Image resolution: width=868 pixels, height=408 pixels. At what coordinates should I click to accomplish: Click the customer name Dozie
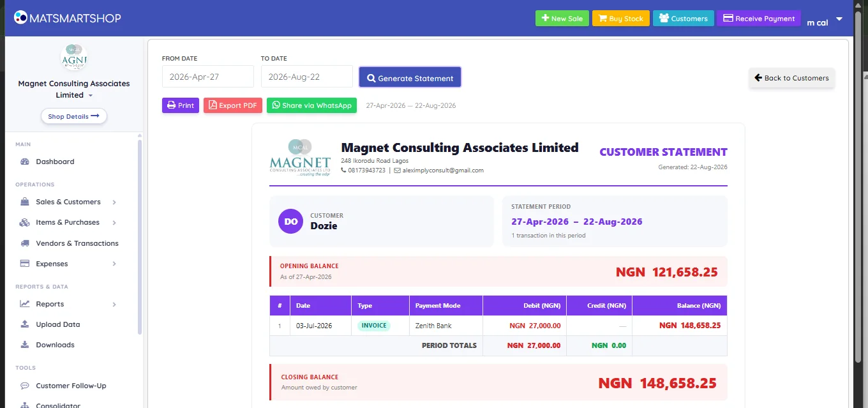coord(324,226)
